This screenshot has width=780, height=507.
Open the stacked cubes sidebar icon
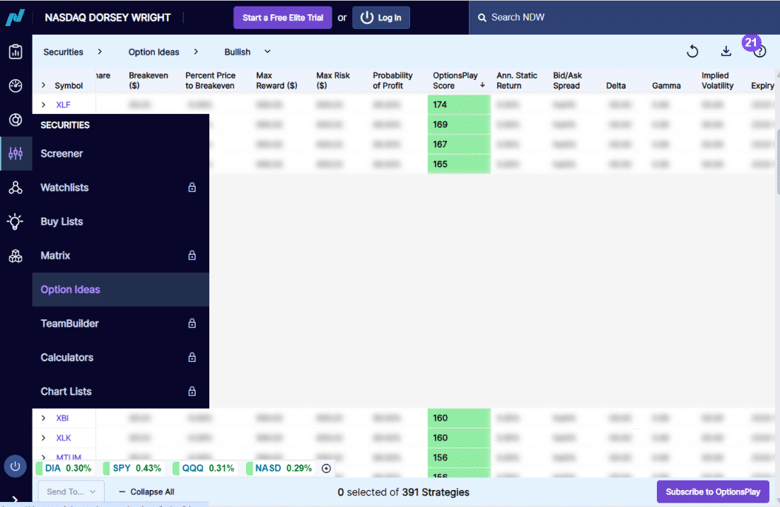(x=15, y=256)
